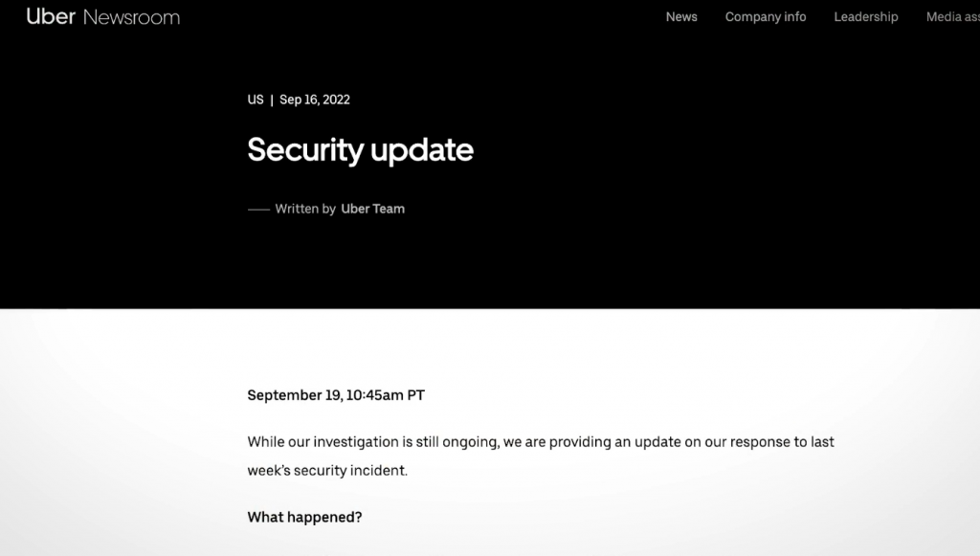Click the Newsroom text beside the Uber logo
The height and width of the screenshot is (556, 980).
point(131,17)
